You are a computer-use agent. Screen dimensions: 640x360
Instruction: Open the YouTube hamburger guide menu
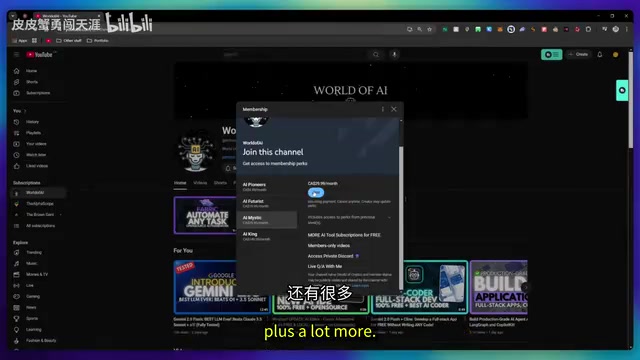pyautogui.click(x=16, y=54)
